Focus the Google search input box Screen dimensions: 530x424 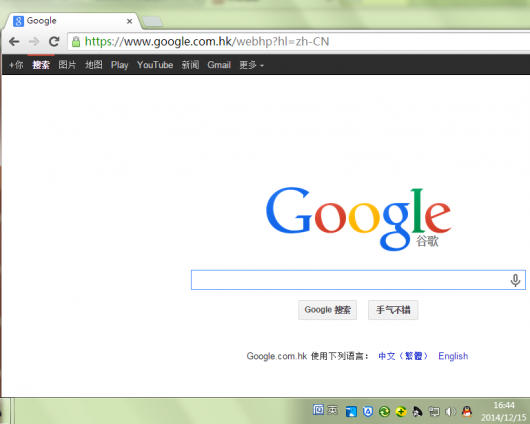click(358, 280)
